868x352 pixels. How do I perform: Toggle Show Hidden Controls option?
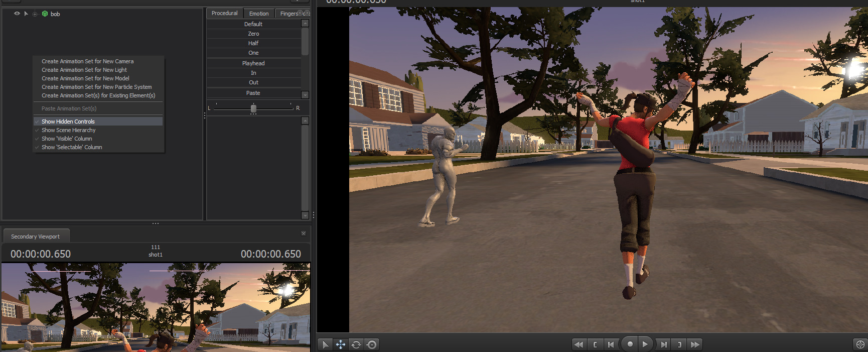pyautogui.click(x=98, y=122)
